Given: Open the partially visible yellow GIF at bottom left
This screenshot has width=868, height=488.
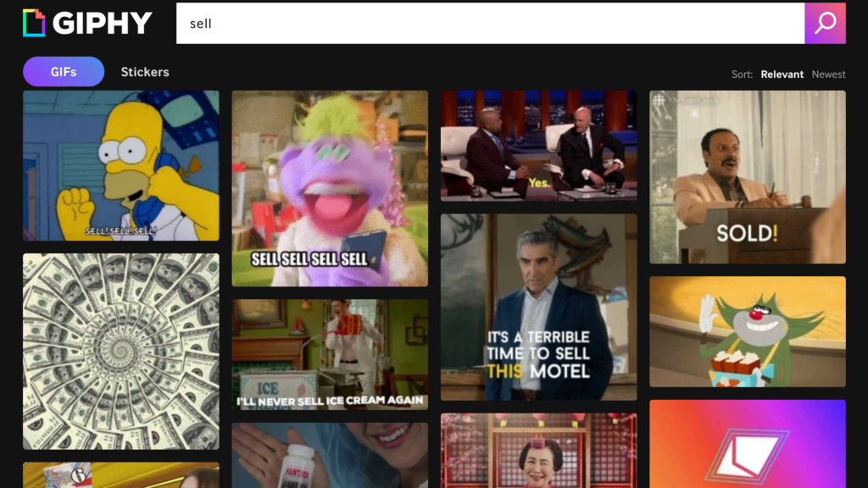Looking at the screenshot, I should pos(120,474).
